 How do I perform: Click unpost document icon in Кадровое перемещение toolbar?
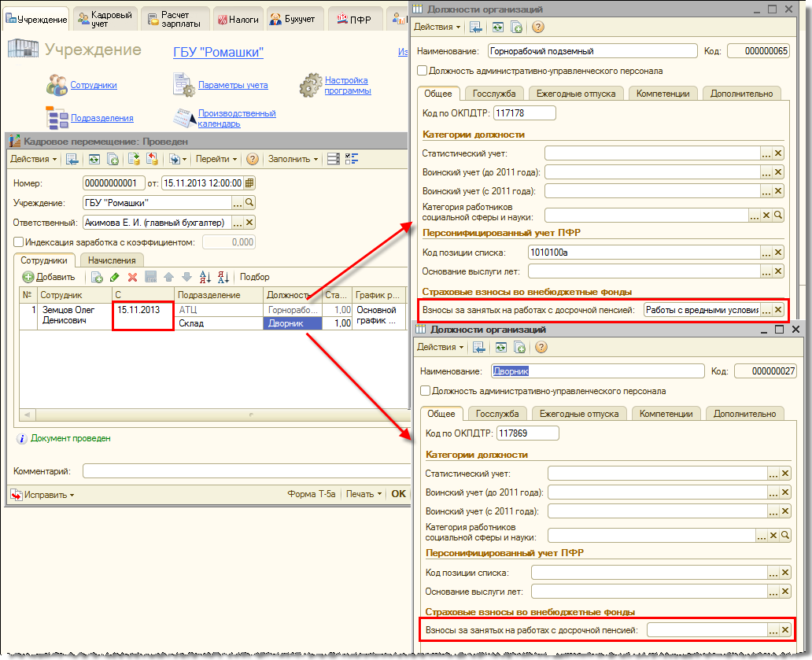[152, 159]
